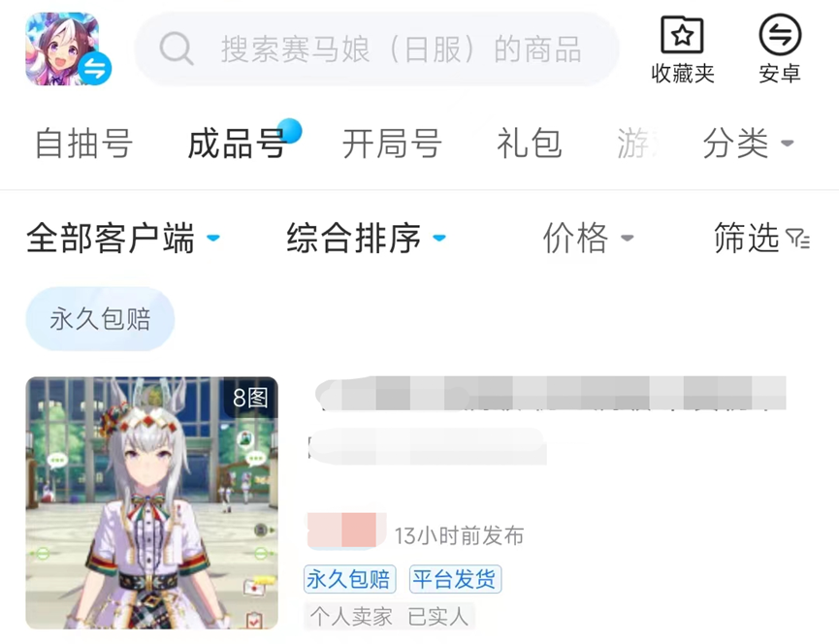Open the 综合排序 sort dropdown
The width and height of the screenshot is (839, 644).
click(x=366, y=238)
